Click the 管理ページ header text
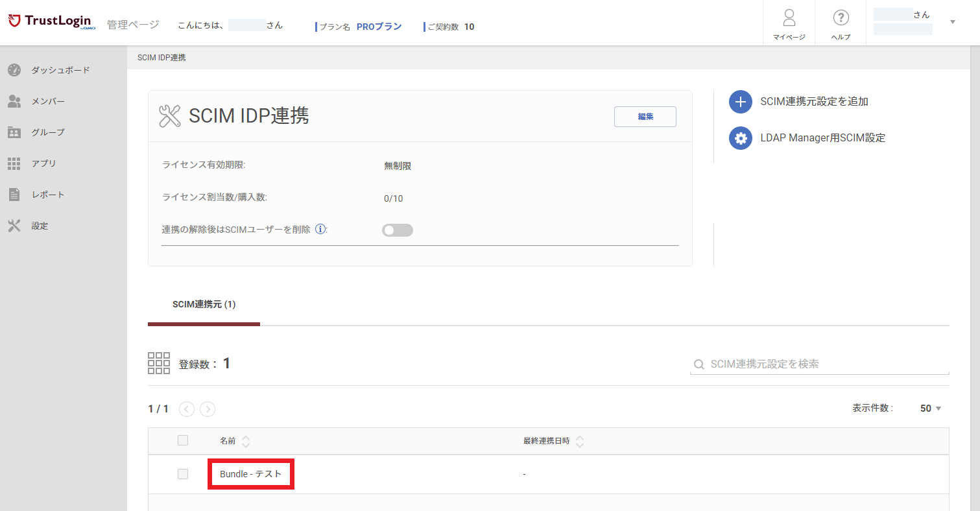This screenshot has width=980, height=511. tap(133, 25)
